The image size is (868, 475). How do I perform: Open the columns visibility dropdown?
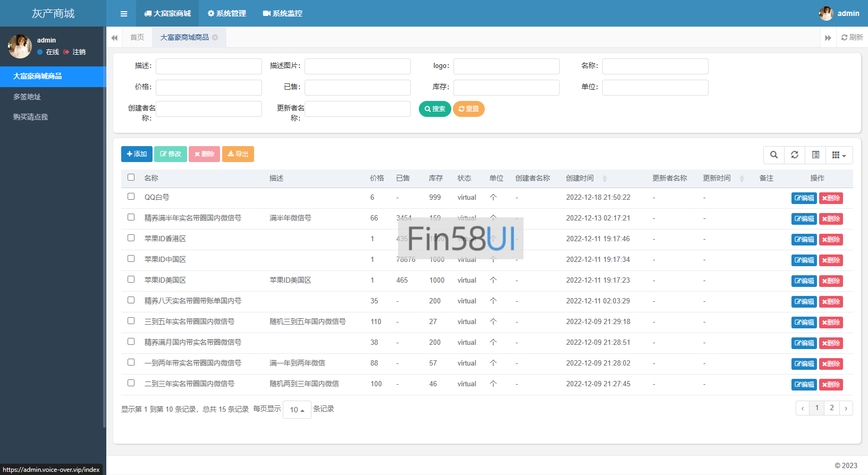(x=839, y=155)
